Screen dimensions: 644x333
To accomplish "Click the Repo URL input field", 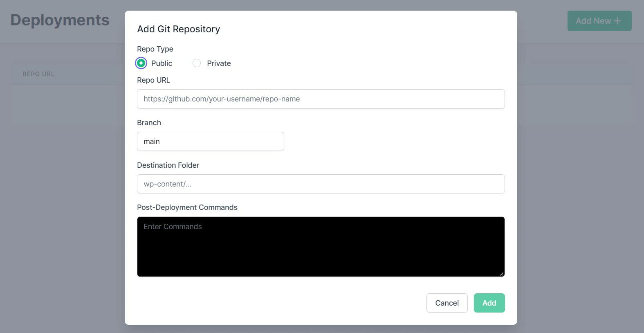I will pyautogui.click(x=321, y=99).
